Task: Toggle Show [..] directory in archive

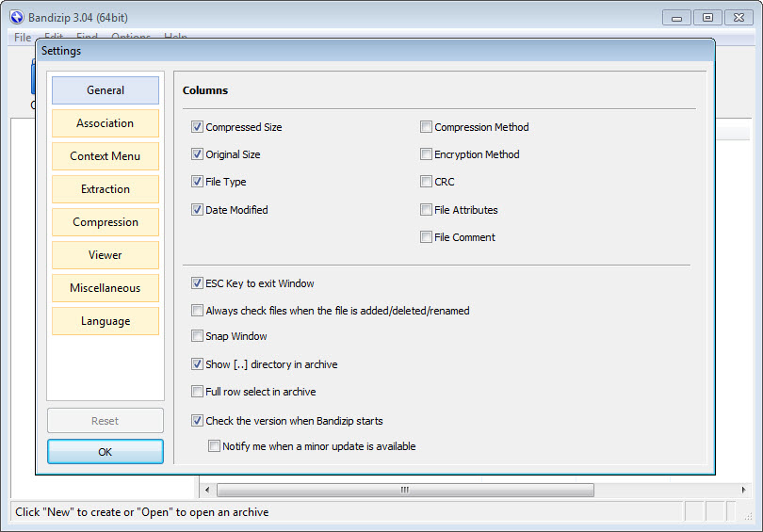Action: 197,364
